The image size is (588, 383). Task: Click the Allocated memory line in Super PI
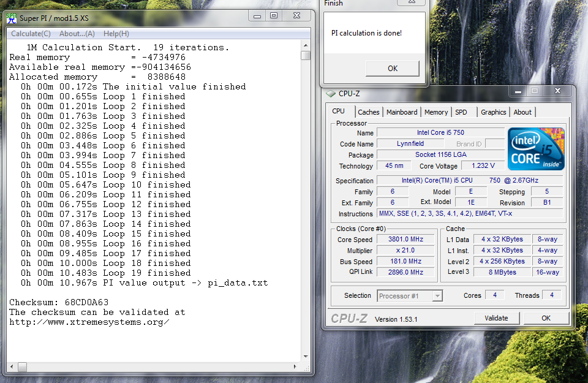pos(97,77)
